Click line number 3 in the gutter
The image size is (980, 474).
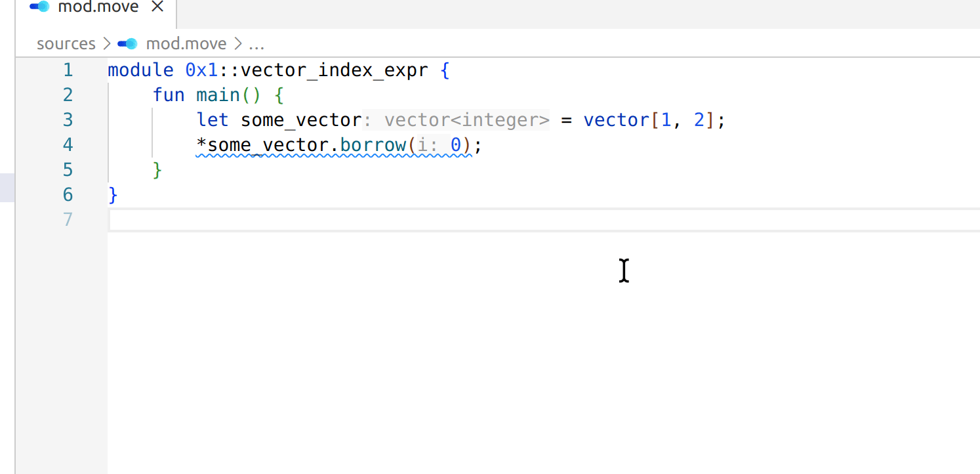click(68, 119)
